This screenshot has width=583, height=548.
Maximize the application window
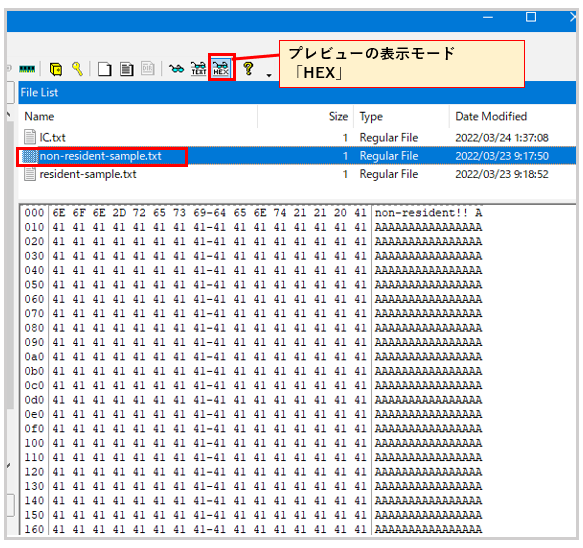click(x=531, y=17)
